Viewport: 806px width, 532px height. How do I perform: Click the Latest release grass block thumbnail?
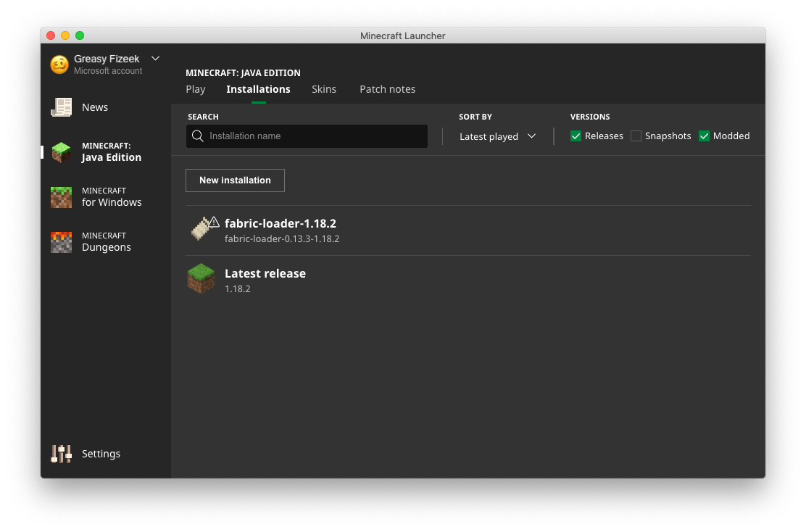click(x=201, y=278)
